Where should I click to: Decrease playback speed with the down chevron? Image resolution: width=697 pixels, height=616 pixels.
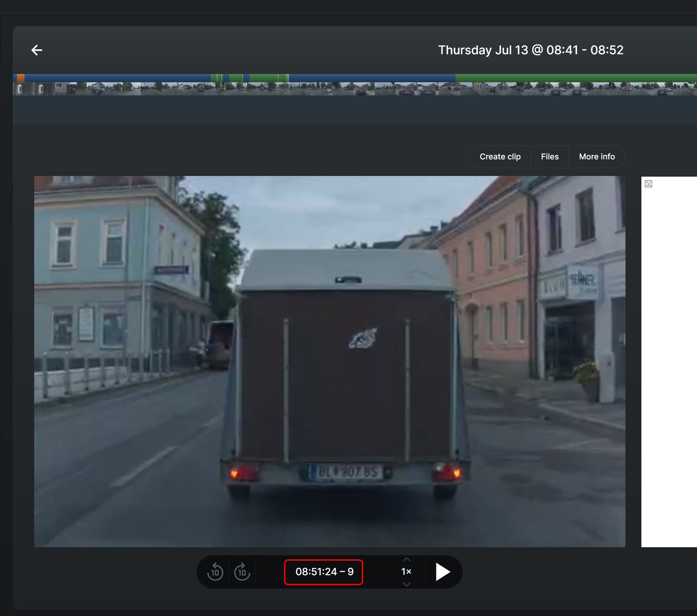pos(406,585)
